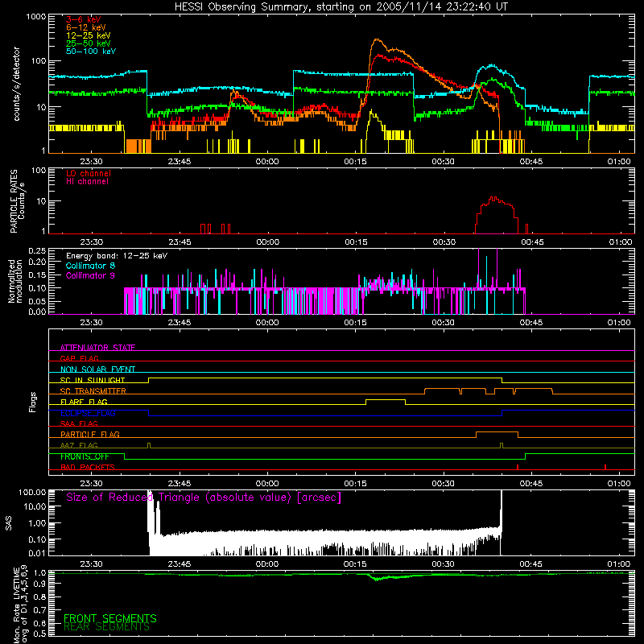Click the 100.00 value on SAS axis
Screen dimensions: 644x644
[32, 493]
